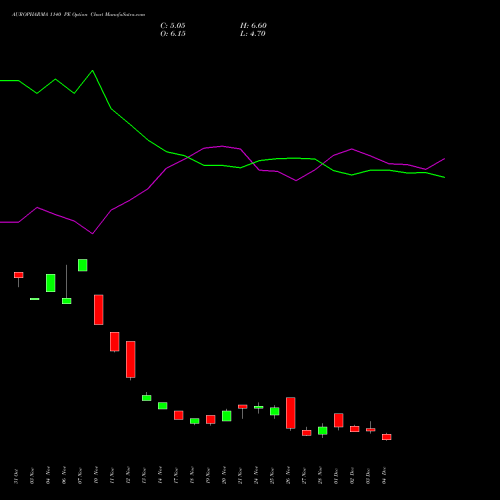
Task: Click the 31 Oct date label
Action: [x=16, y=476]
